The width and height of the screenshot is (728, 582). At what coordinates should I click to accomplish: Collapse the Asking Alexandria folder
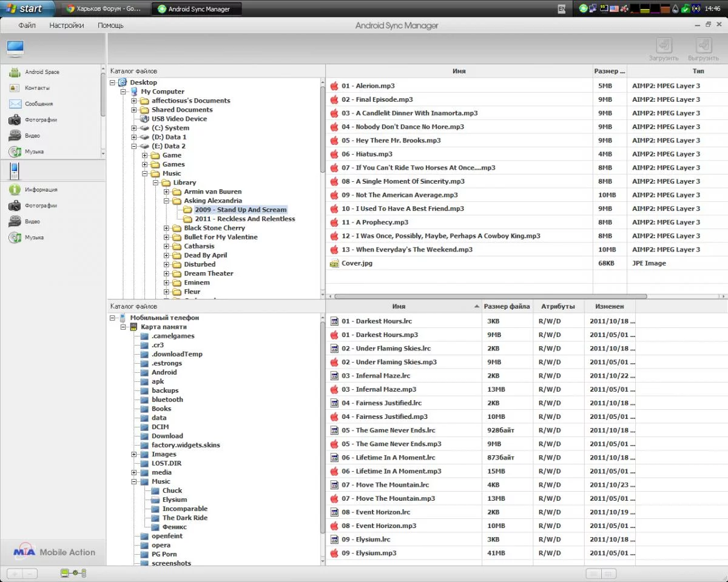167,201
